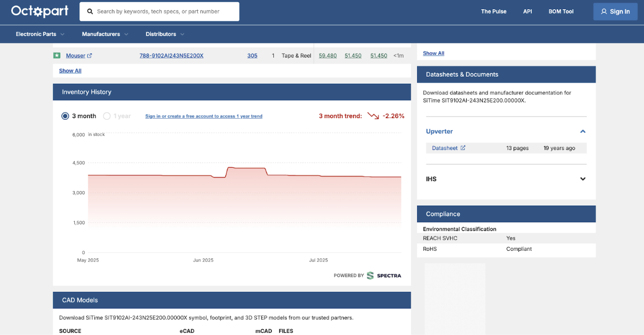Open the Electronic Parts dropdown
Viewport: 644px width, 335px height.
(x=40, y=34)
